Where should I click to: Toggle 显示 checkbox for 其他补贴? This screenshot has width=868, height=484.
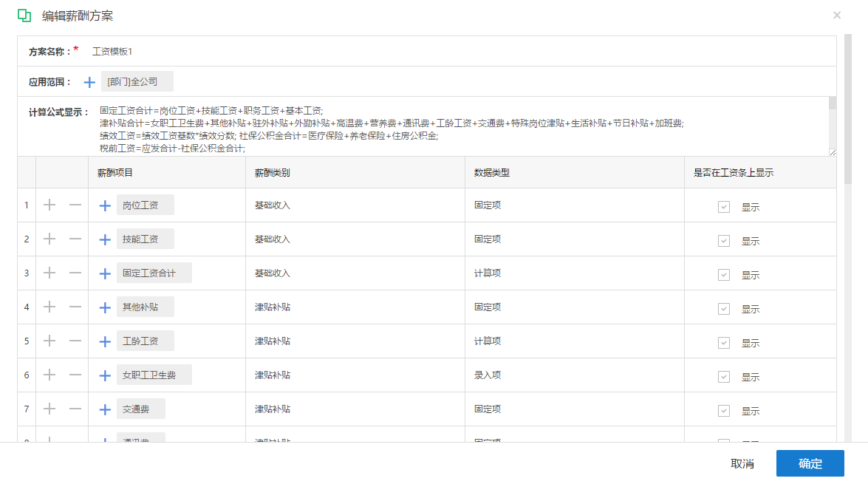[723, 309]
